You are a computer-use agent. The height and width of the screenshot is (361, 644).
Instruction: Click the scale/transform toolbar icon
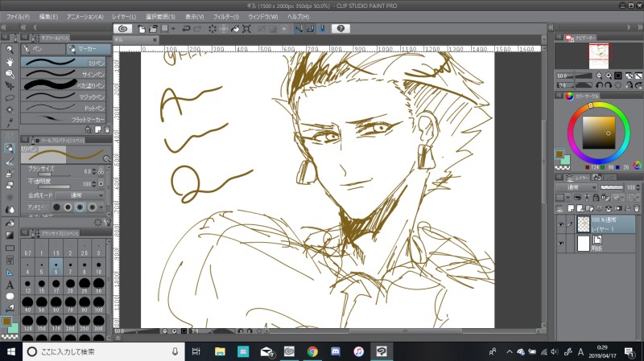246,29
